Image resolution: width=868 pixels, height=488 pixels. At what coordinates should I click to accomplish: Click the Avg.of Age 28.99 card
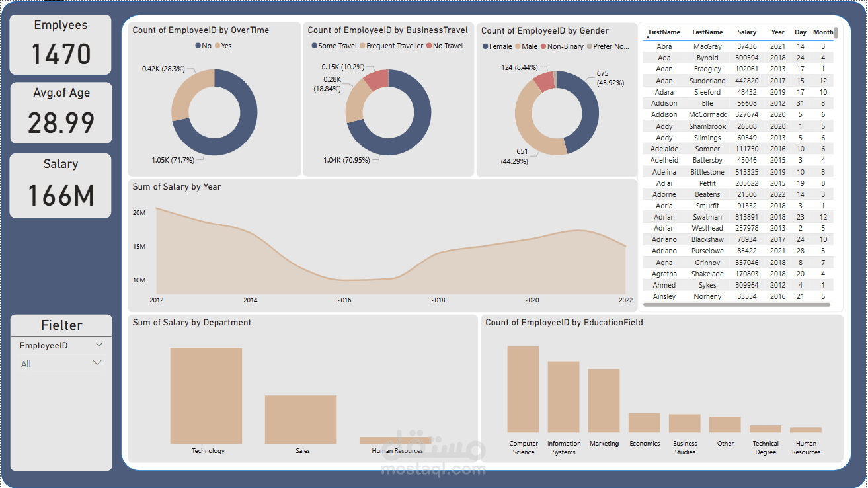tap(61, 112)
